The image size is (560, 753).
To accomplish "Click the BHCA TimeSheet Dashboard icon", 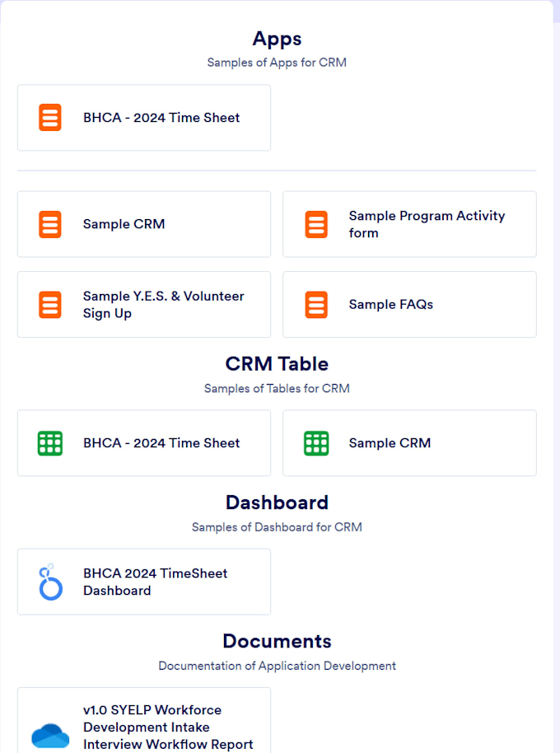I will pyautogui.click(x=50, y=582).
